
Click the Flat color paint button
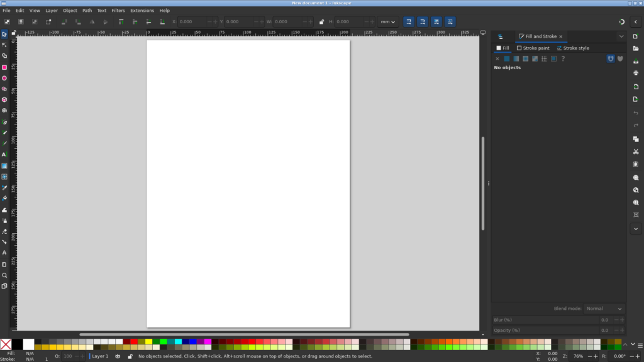(507, 58)
